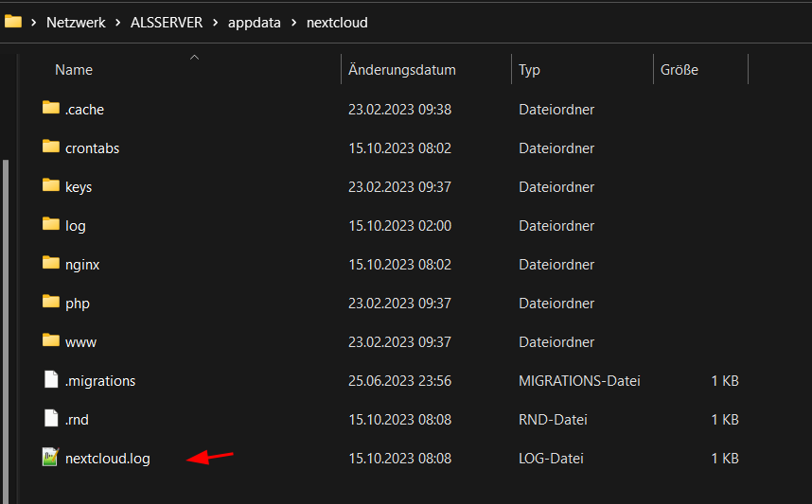Click RND-Datei type cell

coord(553,420)
